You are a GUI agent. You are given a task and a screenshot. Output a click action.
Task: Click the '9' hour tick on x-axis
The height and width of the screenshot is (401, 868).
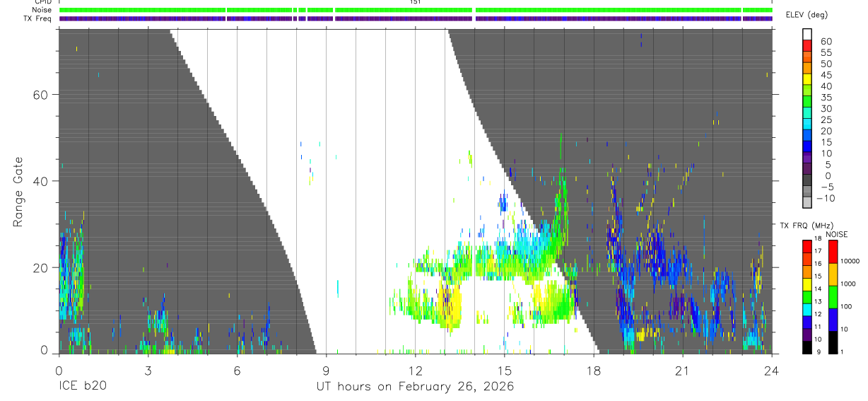[326, 371]
